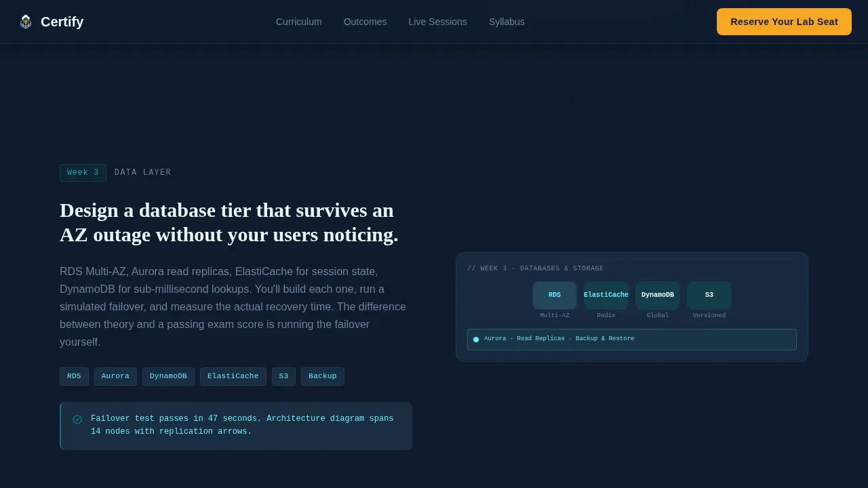Click the Versioned caption

709,316
